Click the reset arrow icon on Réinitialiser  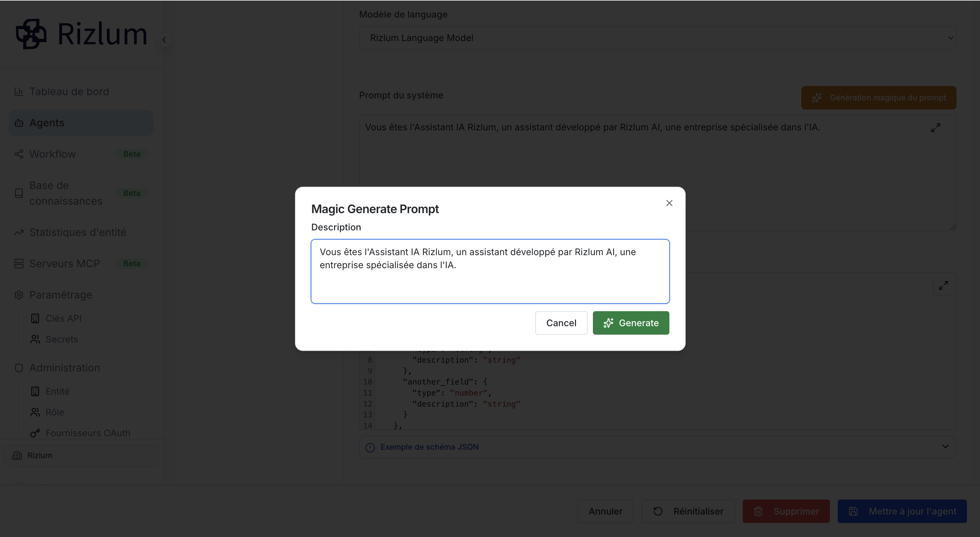click(x=658, y=512)
